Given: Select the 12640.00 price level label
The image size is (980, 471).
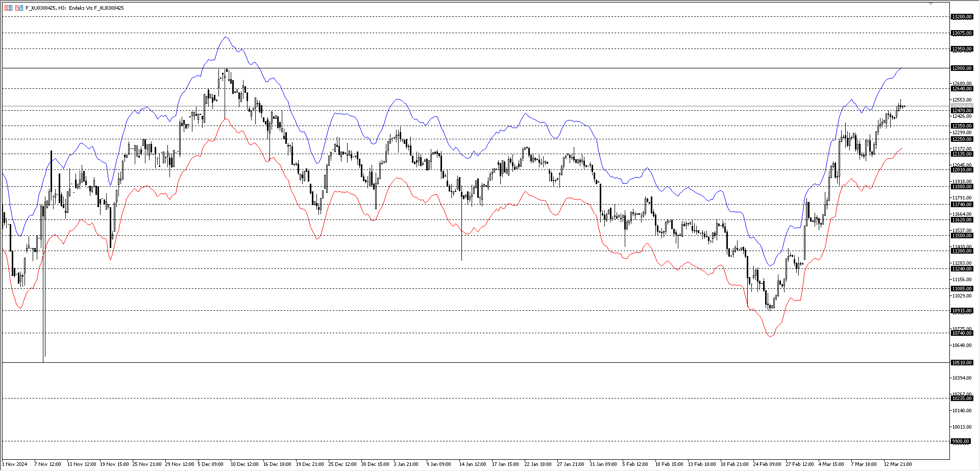Looking at the screenshot, I should point(962,89).
